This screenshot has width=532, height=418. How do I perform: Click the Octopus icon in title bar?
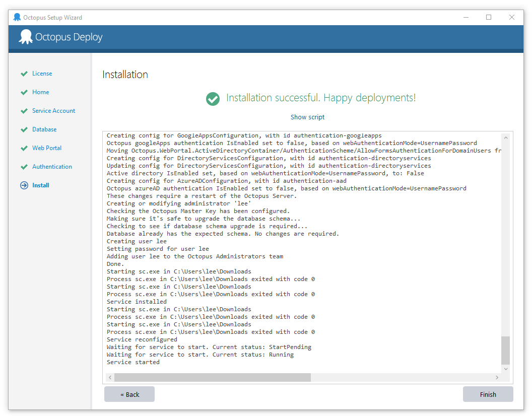(x=17, y=17)
